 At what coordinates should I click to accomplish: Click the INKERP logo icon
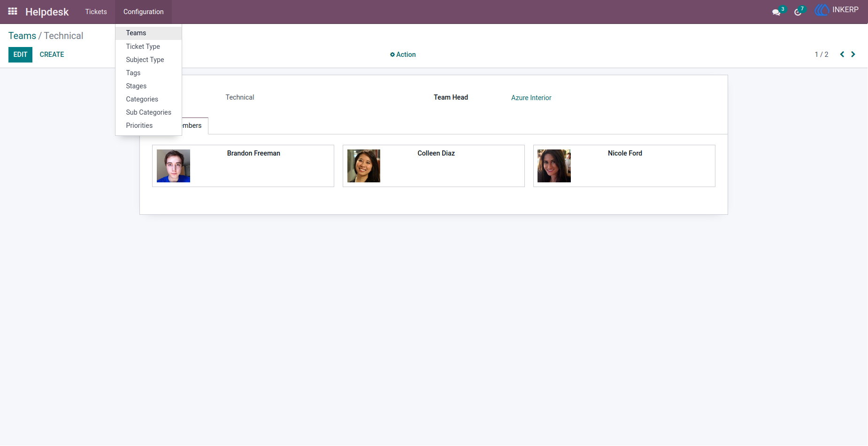[x=822, y=10]
